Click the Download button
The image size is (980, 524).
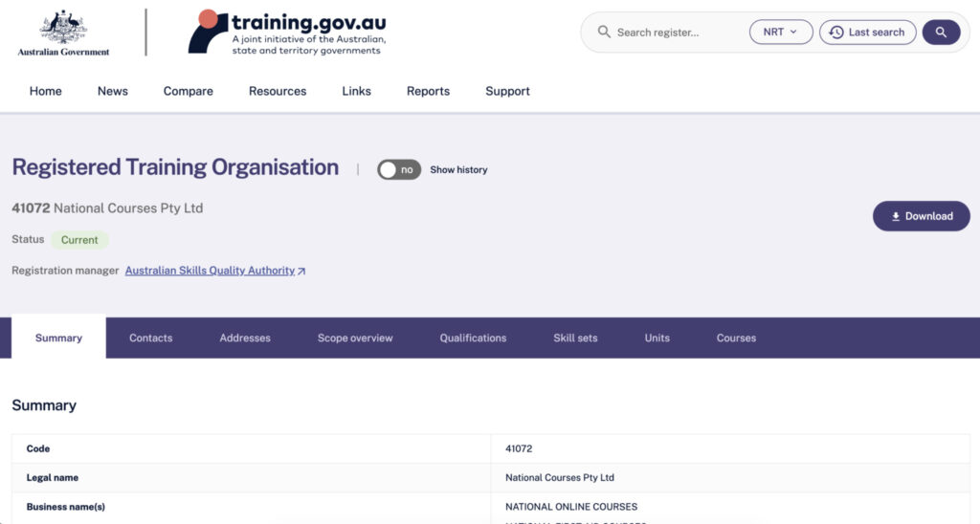922,216
